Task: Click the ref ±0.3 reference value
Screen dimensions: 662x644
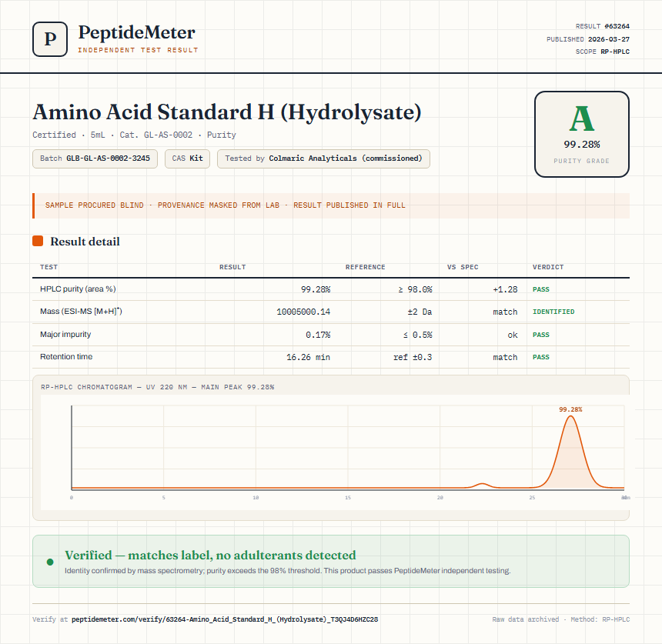Action: tap(413, 358)
